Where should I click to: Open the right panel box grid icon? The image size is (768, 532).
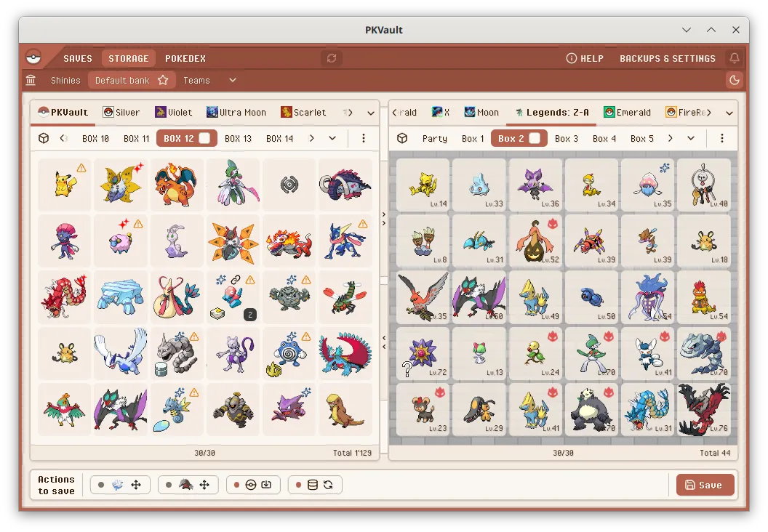[402, 139]
